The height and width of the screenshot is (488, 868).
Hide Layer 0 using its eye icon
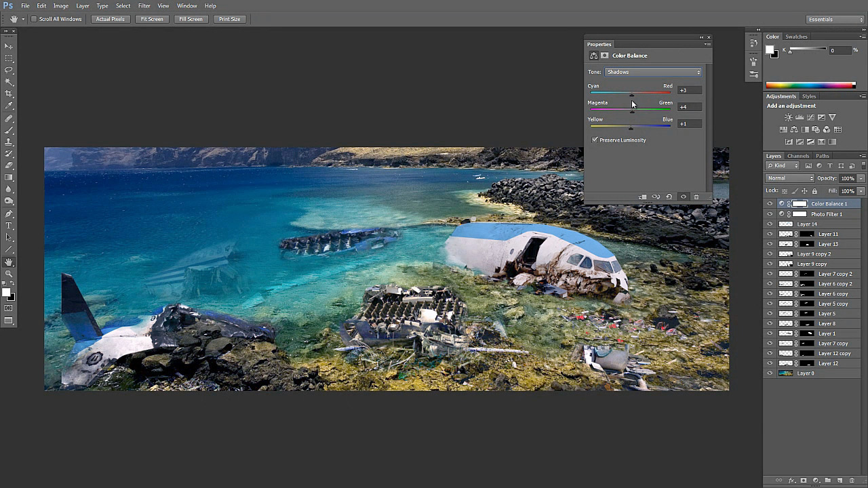click(770, 373)
